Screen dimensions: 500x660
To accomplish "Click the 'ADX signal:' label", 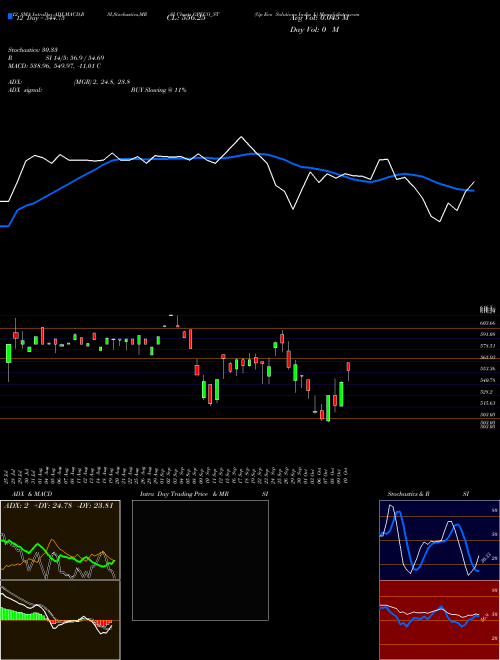I will tap(25, 90).
